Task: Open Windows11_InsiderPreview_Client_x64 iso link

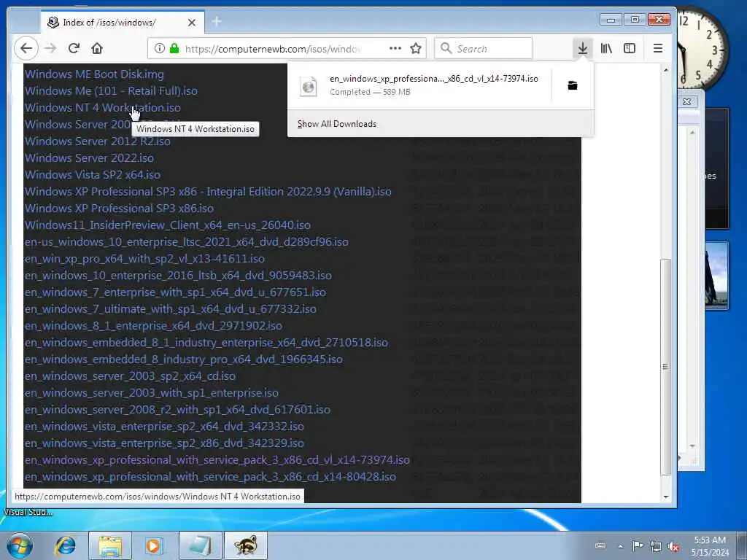Action: tap(168, 225)
